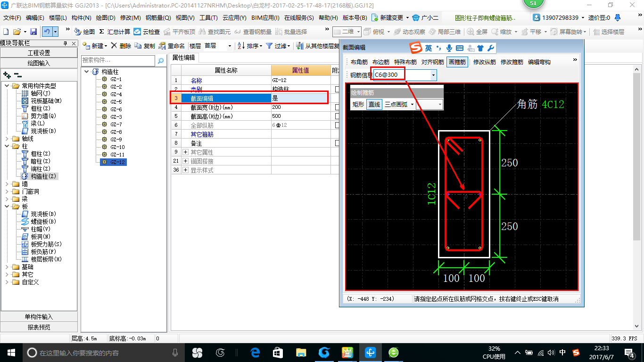Open the 文件(F) menu
644x362 pixels.
(x=12, y=18)
